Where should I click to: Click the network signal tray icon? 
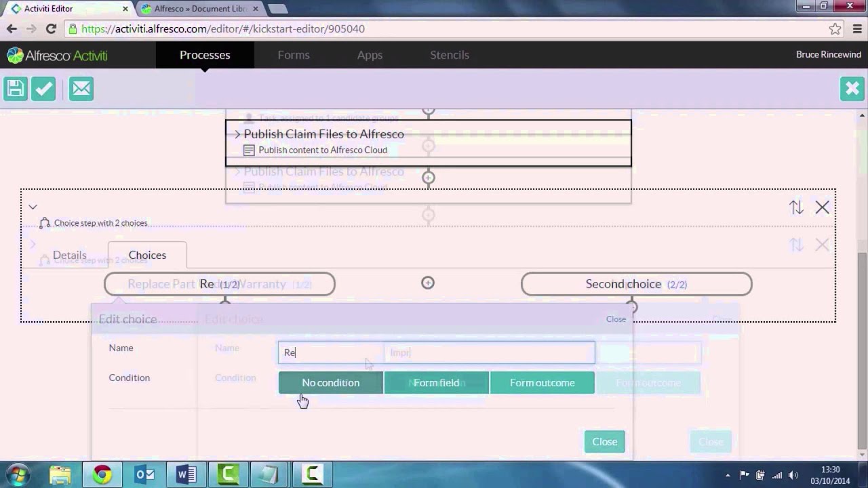tap(776, 475)
